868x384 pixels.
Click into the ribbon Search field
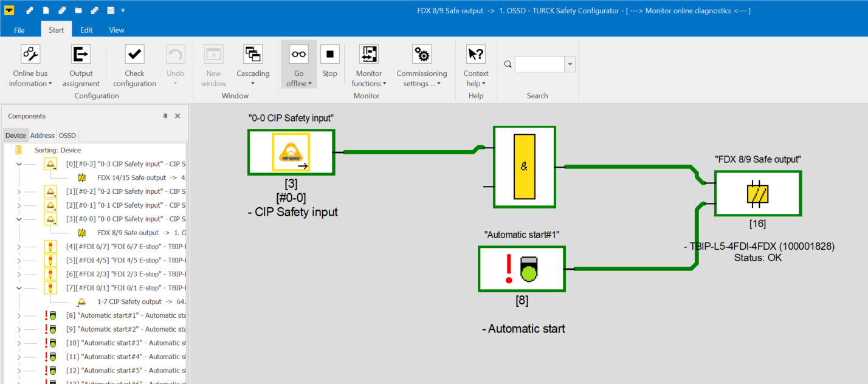click(x=540, y=64)
